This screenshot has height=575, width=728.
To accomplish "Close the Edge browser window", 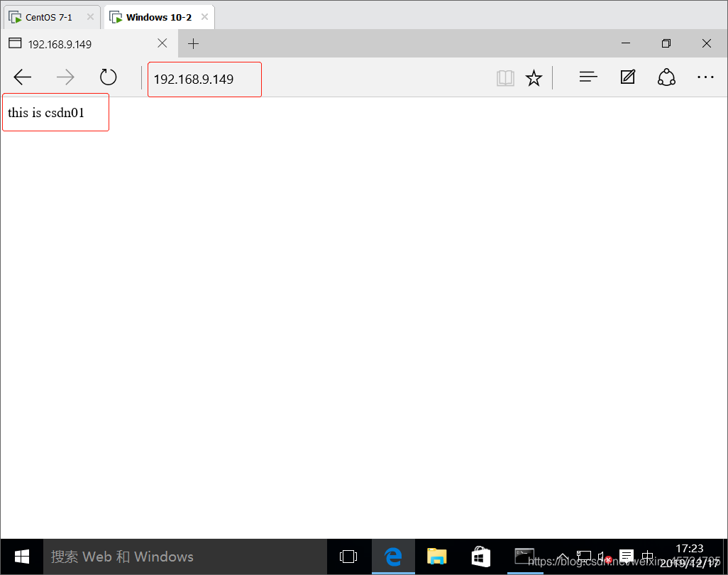I will [x=706, y=43].
